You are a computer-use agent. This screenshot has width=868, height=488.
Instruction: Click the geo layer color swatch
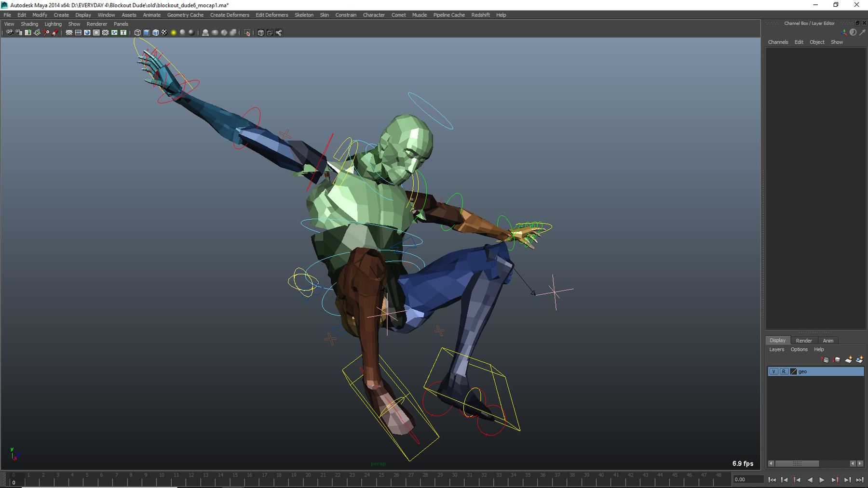coord(794,371)
